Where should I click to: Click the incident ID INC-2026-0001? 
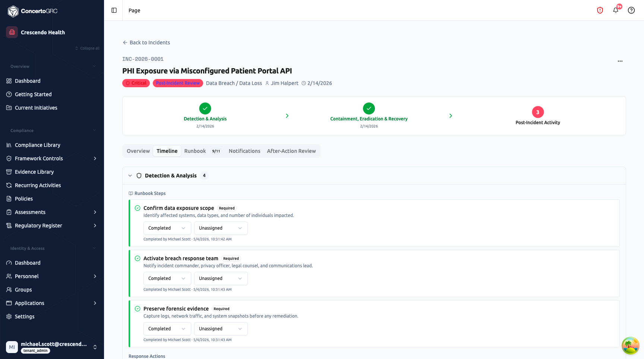pos(143,59)
